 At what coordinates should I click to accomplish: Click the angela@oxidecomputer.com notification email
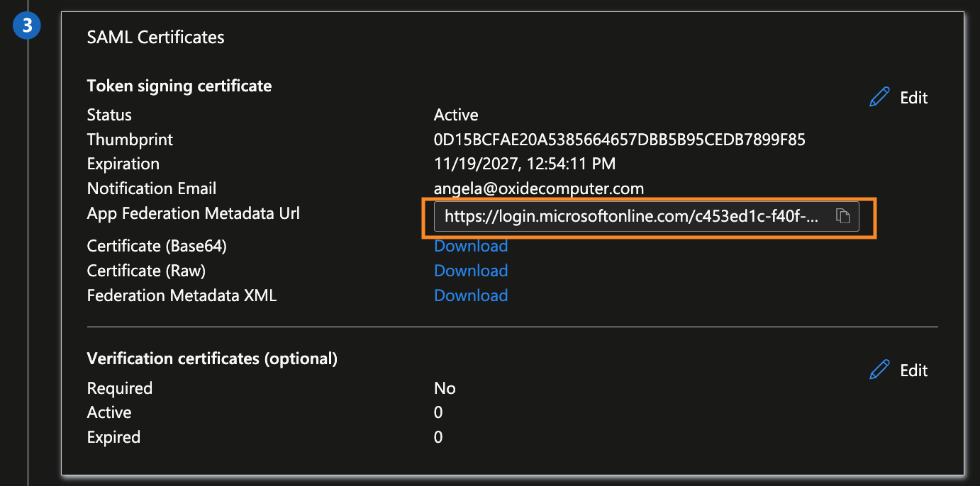coord(538,188)
